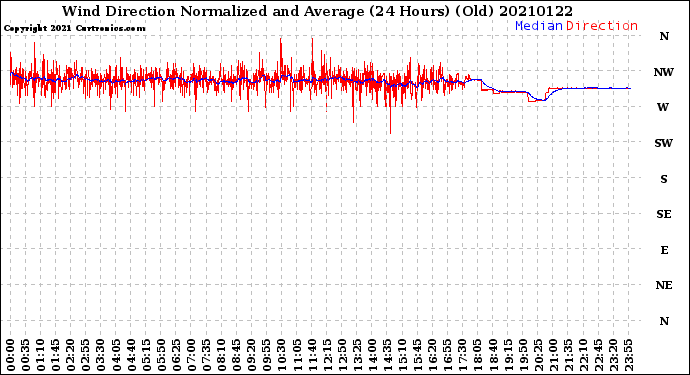Click the NE axis label
Image resolution: width=690 pixels, height=375 pixels.
[x=664, y=286]
